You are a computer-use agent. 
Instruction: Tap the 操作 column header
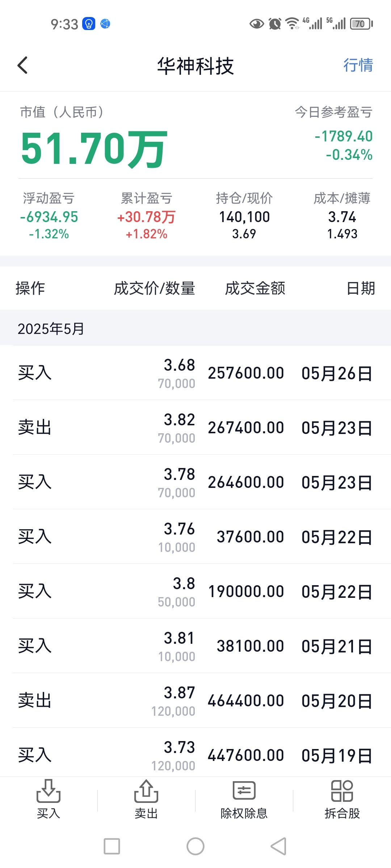[x=30, y=288]
